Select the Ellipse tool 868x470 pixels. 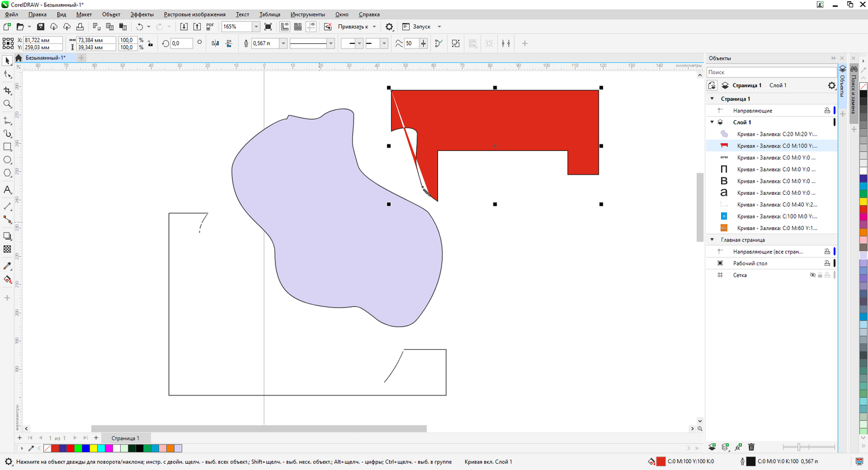coord(8,160)
